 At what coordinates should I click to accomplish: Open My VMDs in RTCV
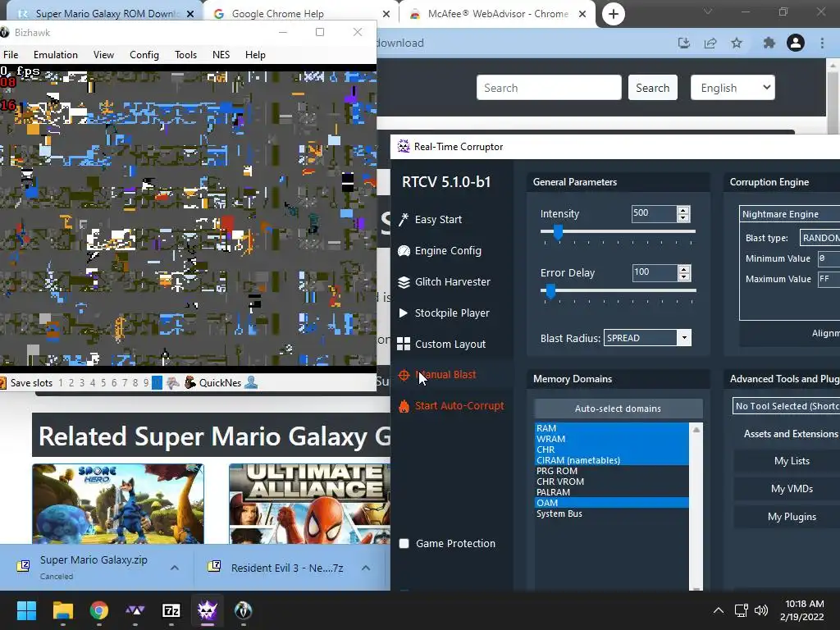(x=792, y=489)
